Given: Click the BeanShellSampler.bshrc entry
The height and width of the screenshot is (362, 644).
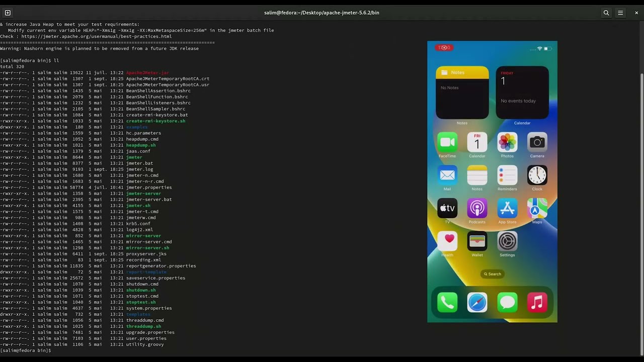Looking at the screenshot, I should pos(155,109).
